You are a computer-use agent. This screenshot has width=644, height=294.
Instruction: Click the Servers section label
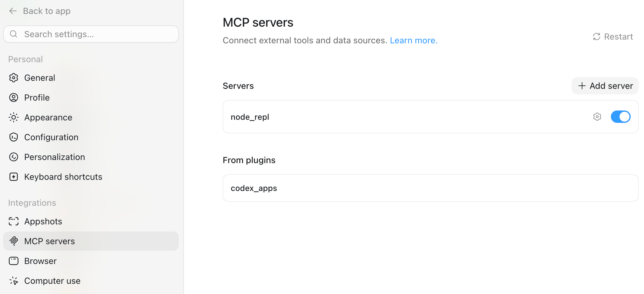click(238, 86)
